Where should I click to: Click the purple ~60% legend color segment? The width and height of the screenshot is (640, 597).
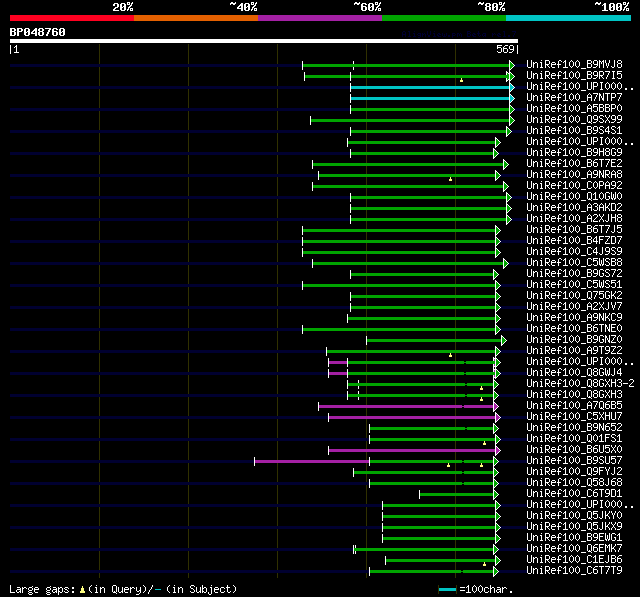[320, 18]
